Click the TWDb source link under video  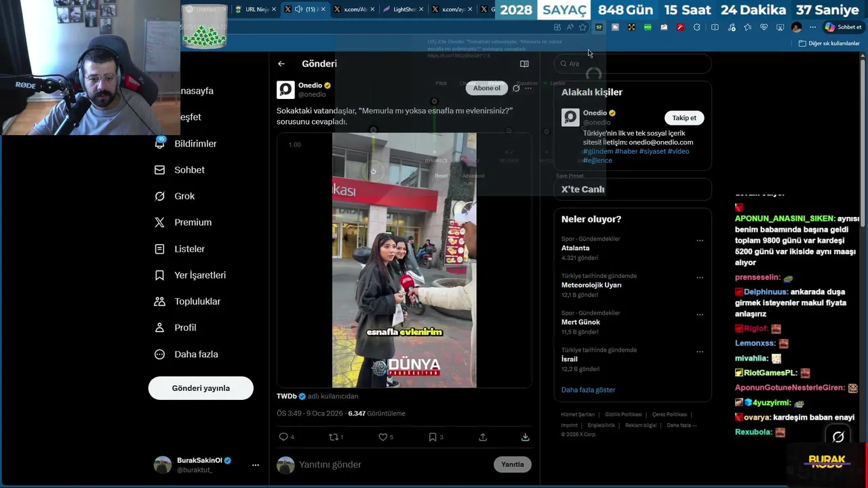point(287,396)
